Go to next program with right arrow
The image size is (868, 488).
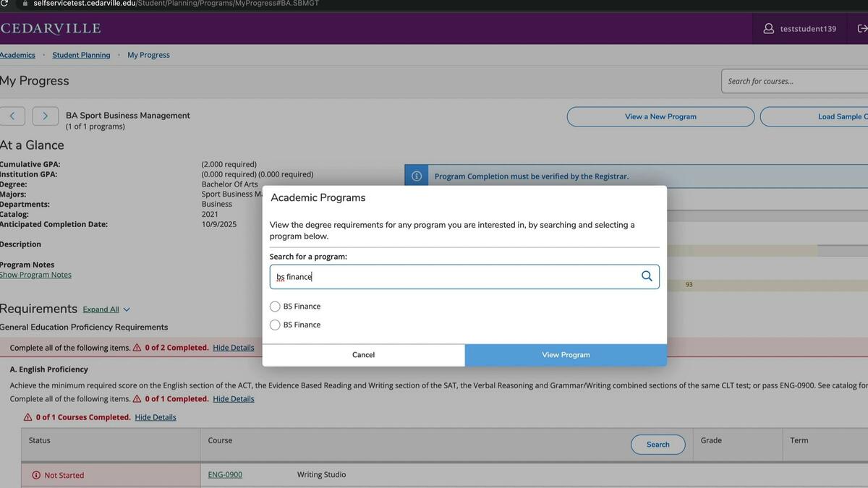pos(45,116)
